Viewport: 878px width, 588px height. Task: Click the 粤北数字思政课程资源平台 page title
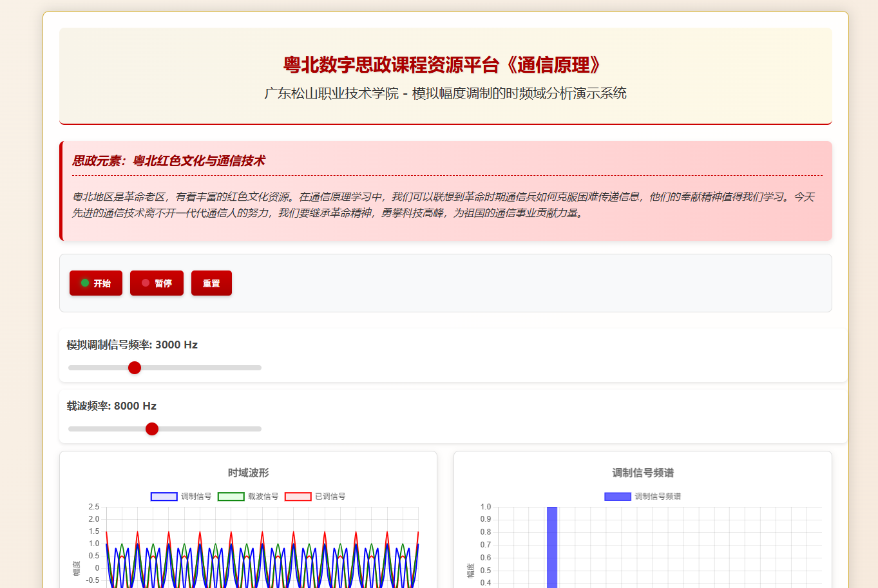point(445,65)
